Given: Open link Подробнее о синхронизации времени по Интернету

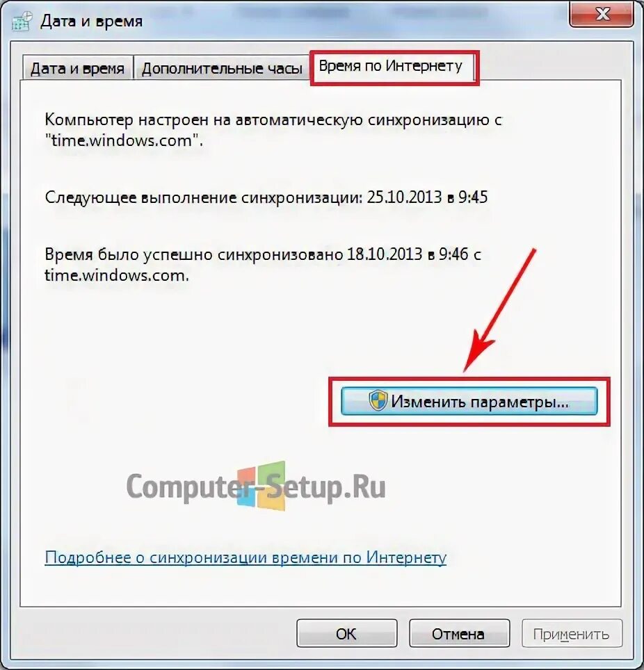Looking at the screenshot, I should pyautogui.click(x=245, y=557).
